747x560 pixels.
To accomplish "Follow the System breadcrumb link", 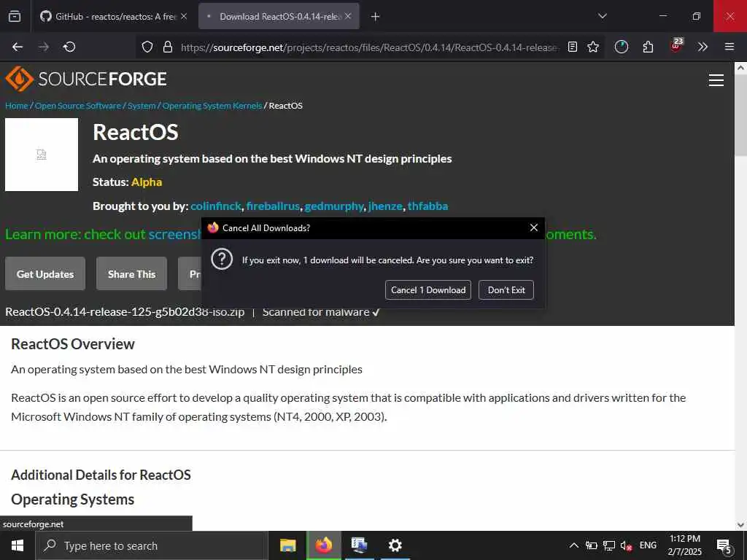I will pyautogui.click(x=142, y=106).
